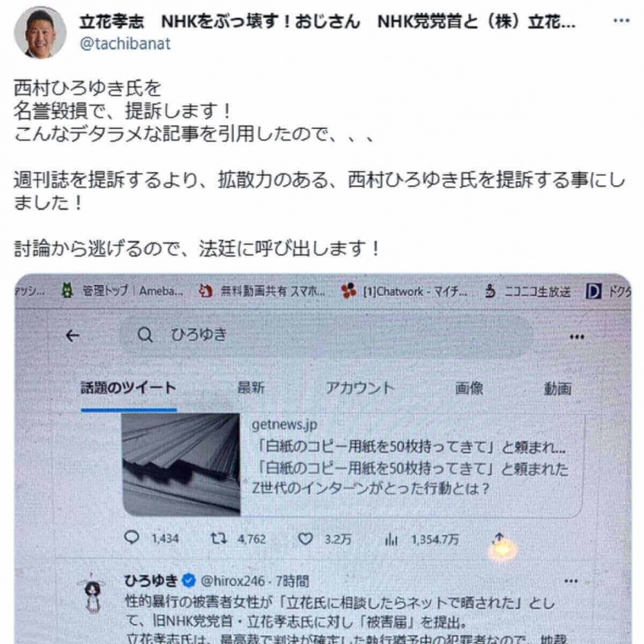Image resolution: width=644 pixels, height=644 pixels.
Task: Click the back arrow beside search box
Action: tap(72, 336)
